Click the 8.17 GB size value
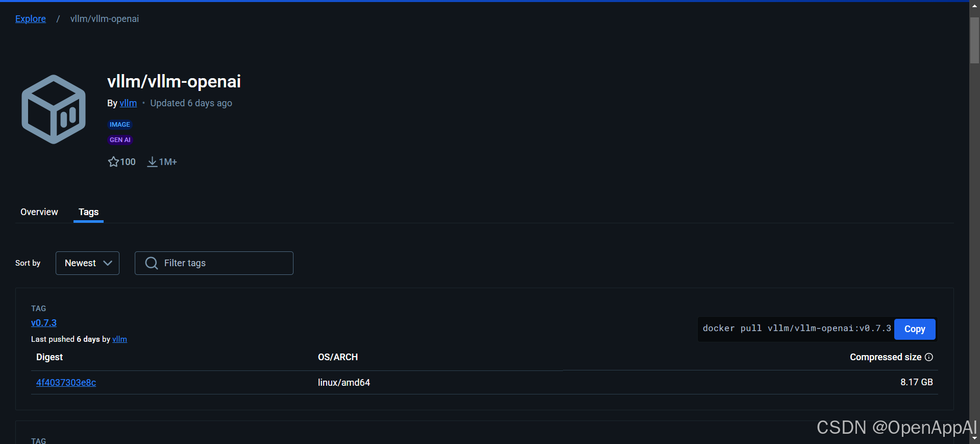Viewport: 980px width, 444px height. pyautogui.click(x=917, y=382)
